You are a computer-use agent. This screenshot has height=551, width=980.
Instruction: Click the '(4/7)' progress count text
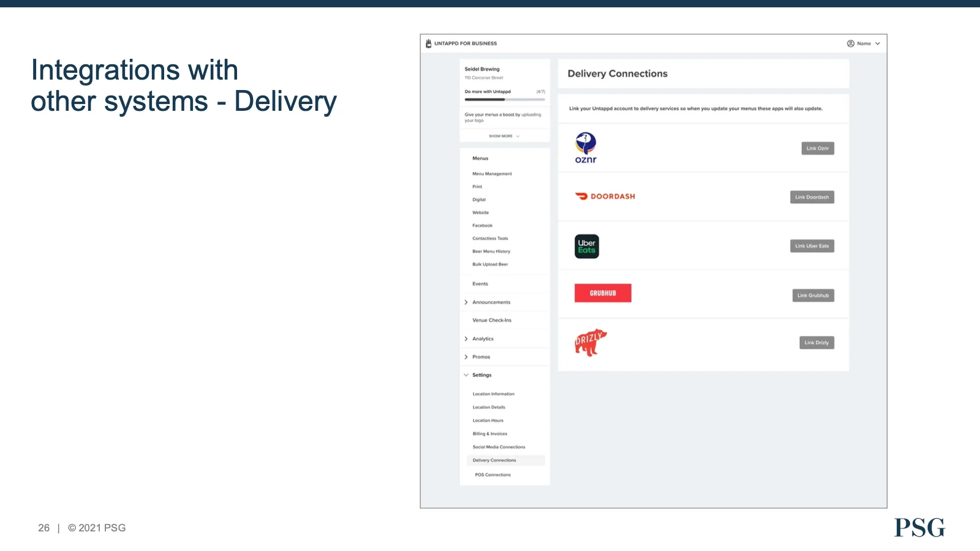[x=541, y=92]
